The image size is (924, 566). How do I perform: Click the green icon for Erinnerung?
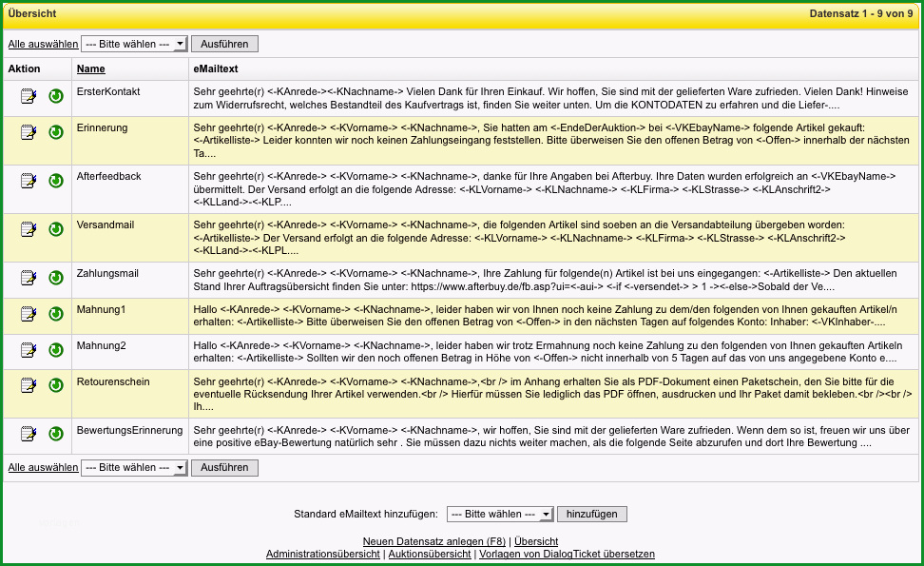[56, 132]
